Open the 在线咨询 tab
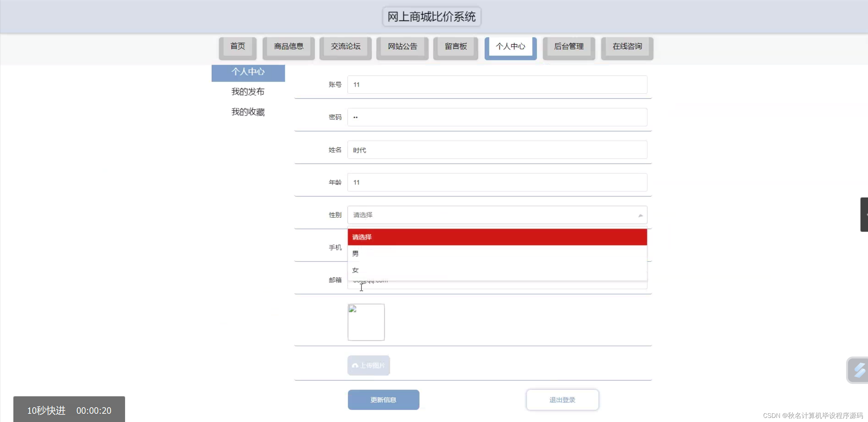This screenshot has width=868, height=422. pos(627,47)
